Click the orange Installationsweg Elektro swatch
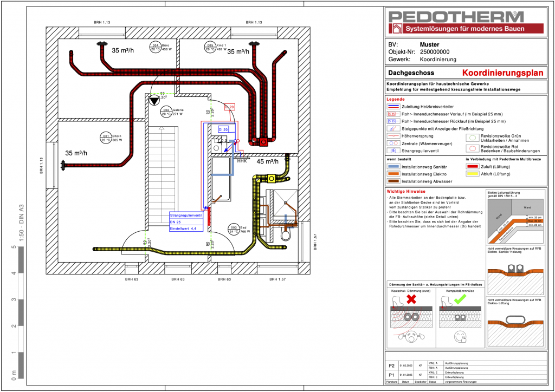This screenshot has width=555, height=392. point(393,174)
